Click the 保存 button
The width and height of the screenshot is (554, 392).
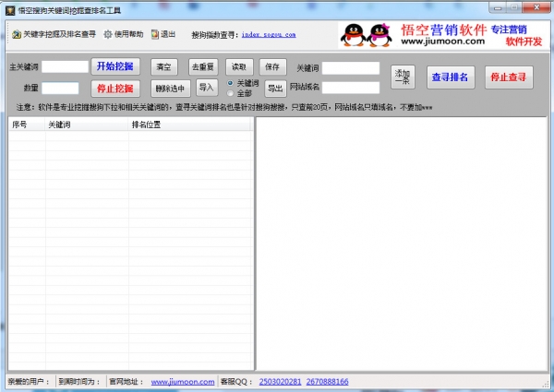pos(271,67)
